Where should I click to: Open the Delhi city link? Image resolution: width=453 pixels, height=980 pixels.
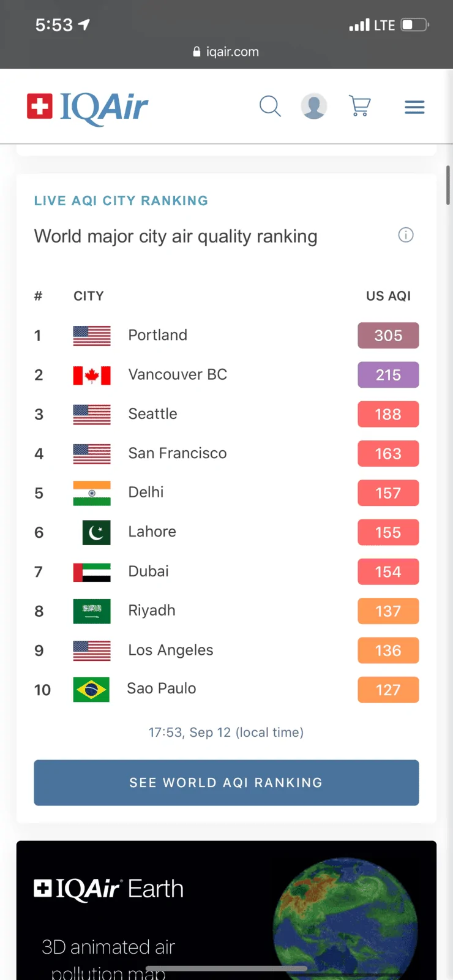(x=146, y=492)
